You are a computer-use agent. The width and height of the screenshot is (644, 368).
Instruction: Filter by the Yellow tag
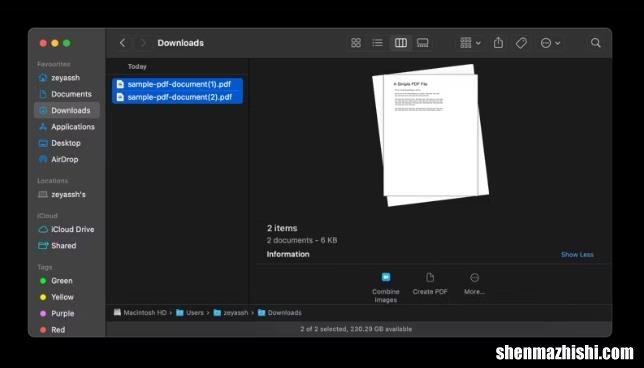pyautogui.click(x=67, y=297)
